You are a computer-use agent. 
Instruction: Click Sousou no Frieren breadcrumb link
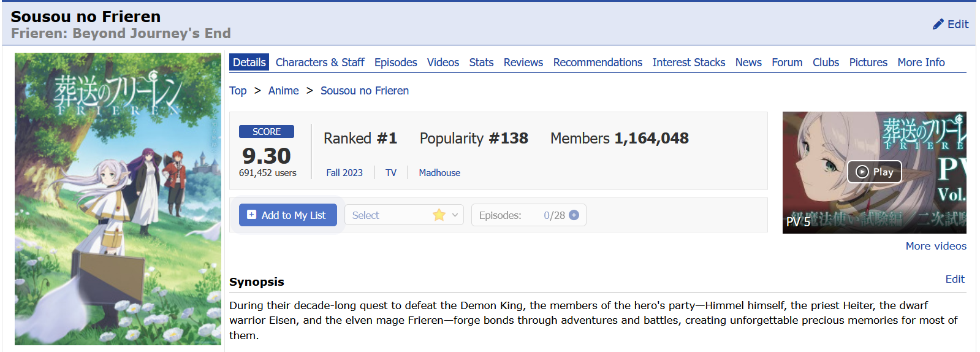(x=364, y=91)
